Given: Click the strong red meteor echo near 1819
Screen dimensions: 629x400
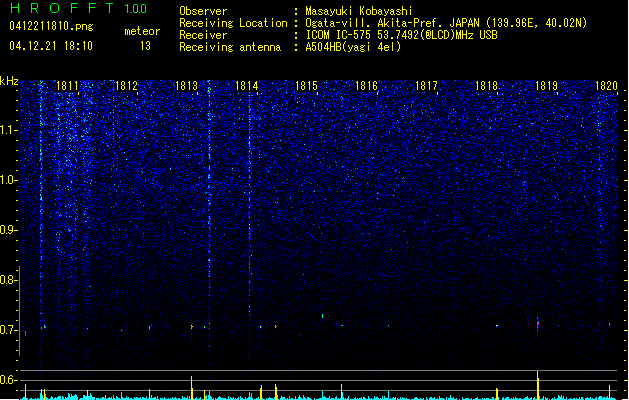Looking at the screenshot, I should tap(538, 324).
